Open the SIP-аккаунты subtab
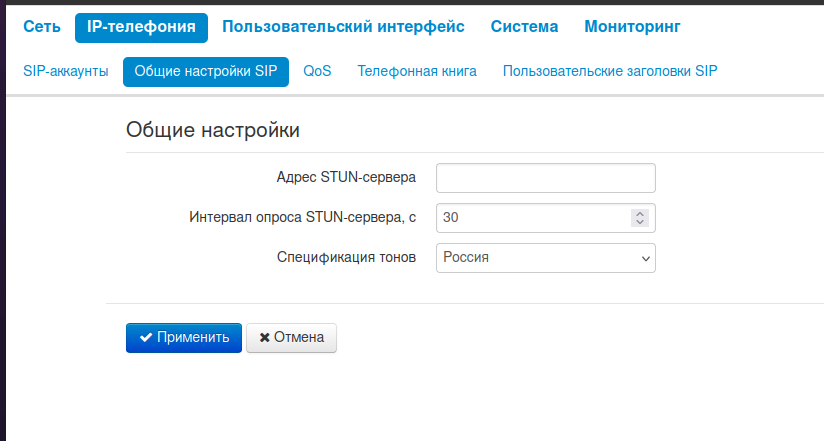 tap(65, 71)
